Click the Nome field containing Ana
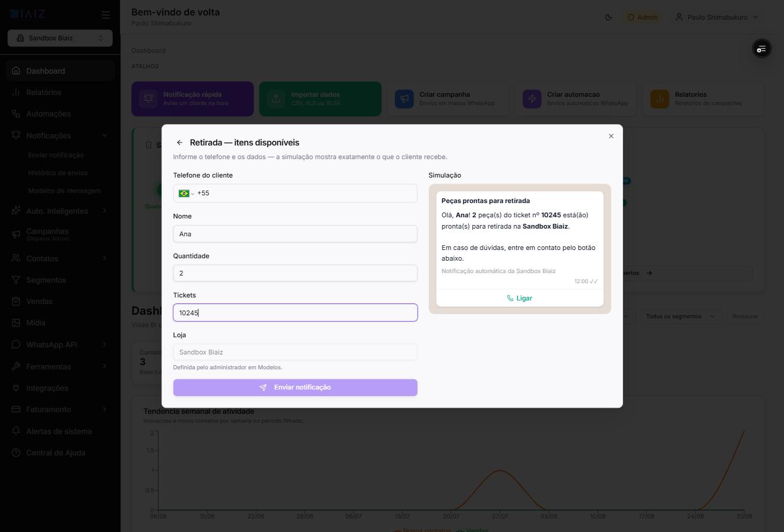This screenshot has height=532, width=784. tap(295, 234)
